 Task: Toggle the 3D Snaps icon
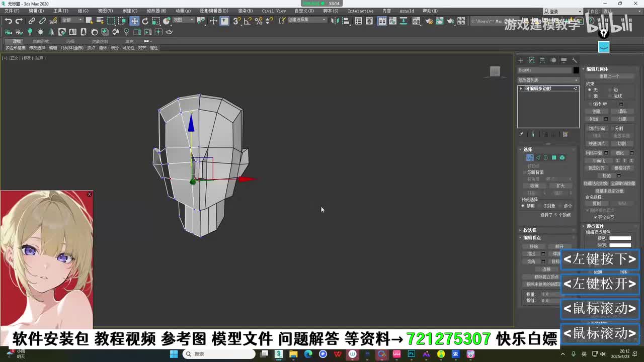click(236, 21)
